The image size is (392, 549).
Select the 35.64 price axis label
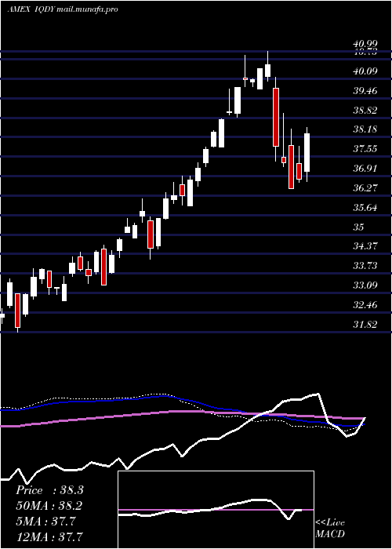365,208
